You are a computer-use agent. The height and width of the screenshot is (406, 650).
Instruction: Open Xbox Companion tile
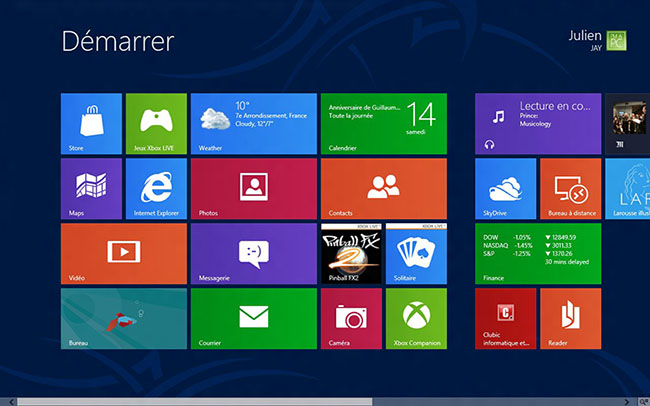point(416,318)
